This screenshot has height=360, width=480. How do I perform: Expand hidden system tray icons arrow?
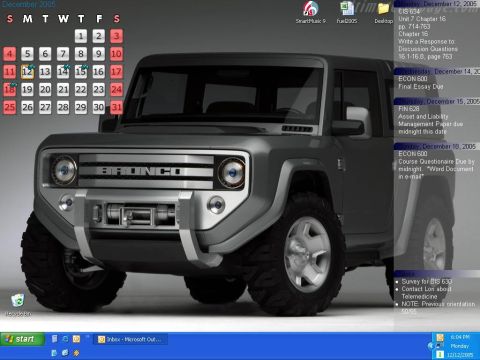point(430,346)
